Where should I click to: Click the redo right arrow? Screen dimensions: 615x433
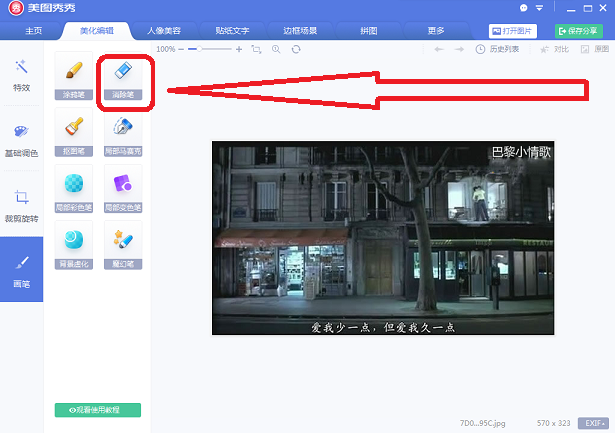click(x=459, y=49)
